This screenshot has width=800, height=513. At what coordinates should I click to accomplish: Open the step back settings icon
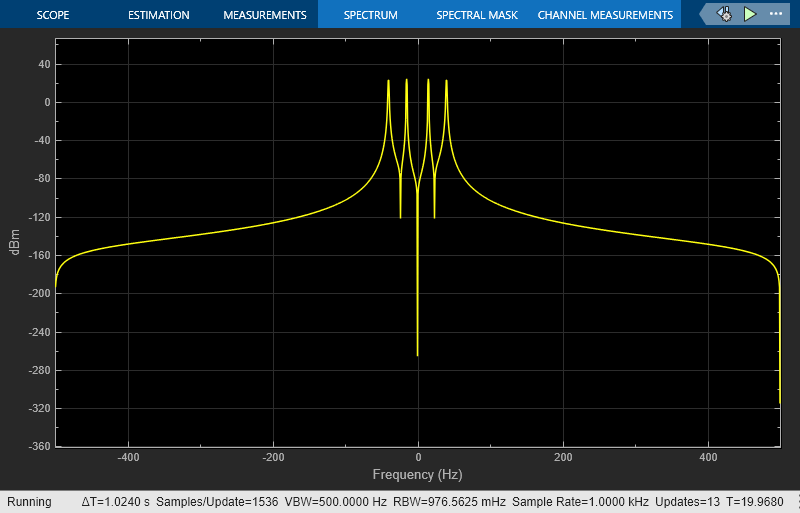[x=724, y=14]
